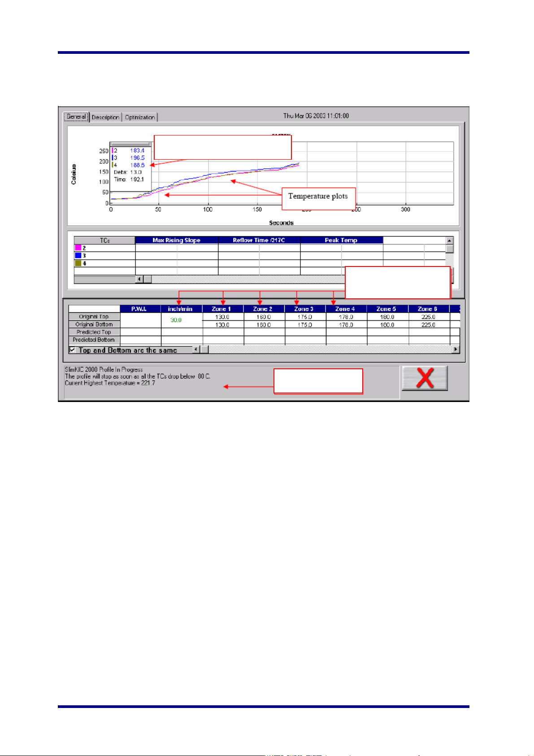Click legend value 188.5 for TC 4
The height and width of the screenshot is (756, 534).
[x=137, y=165]
